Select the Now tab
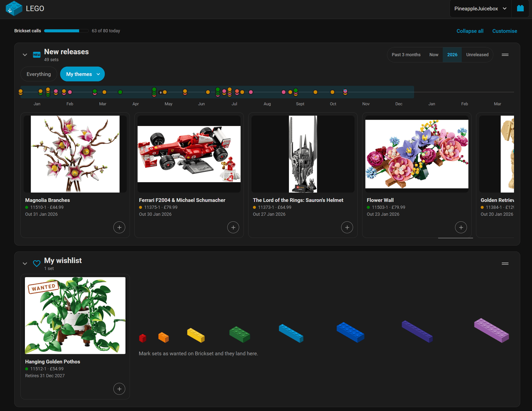This screenshot has width=532, height=411. [x=434, y=55]
